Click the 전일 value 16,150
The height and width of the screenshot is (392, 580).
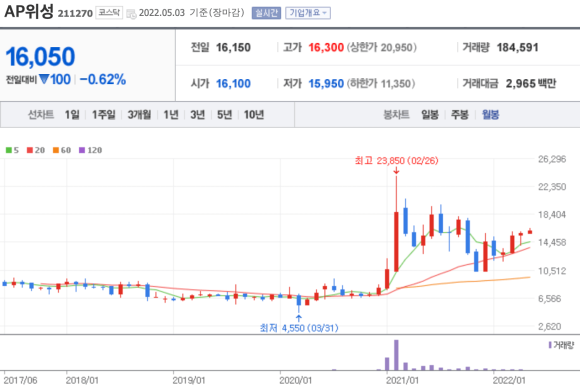click(233, 47)
